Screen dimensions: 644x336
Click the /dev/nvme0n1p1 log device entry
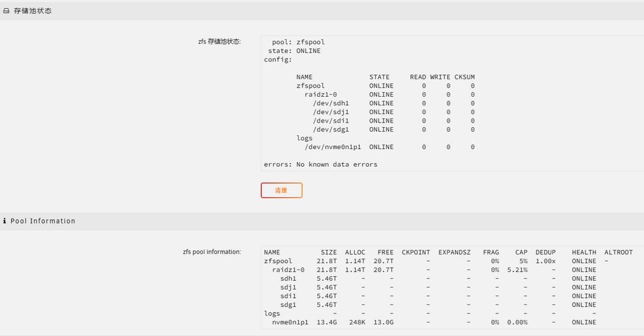333,147
